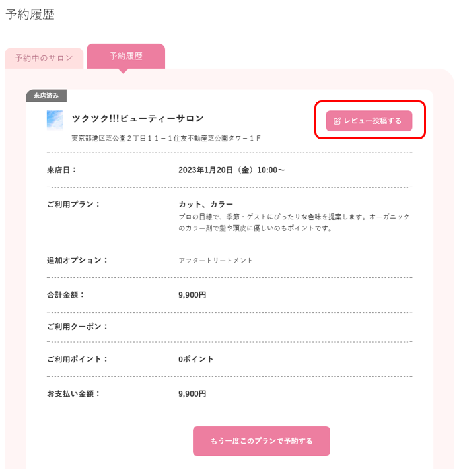Click the 0ポイント value

coord(196,359)
